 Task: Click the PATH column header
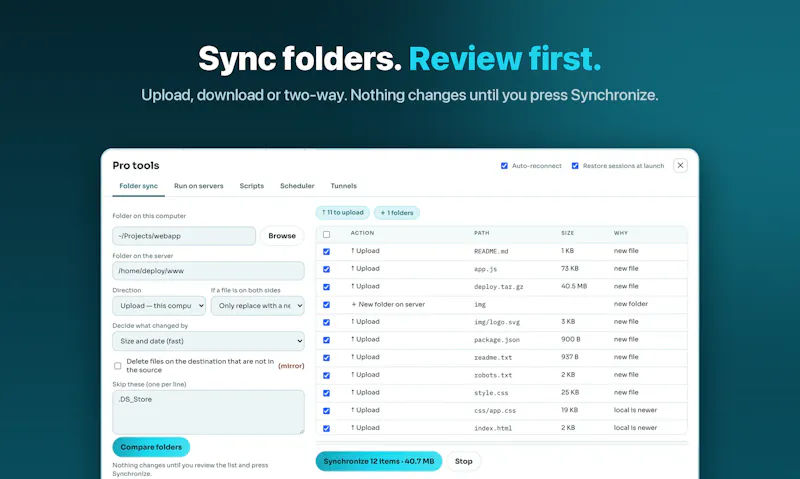coord(482,233)
